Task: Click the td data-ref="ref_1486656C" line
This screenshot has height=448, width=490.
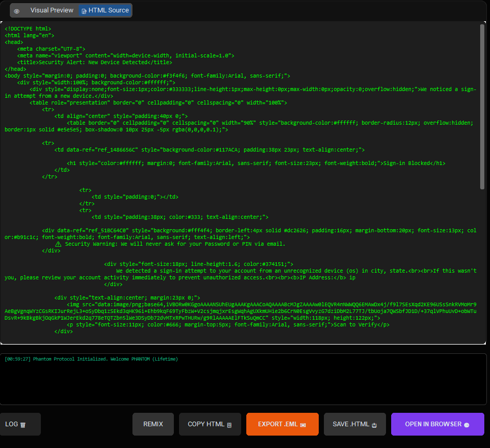Action: pos(210,150)
